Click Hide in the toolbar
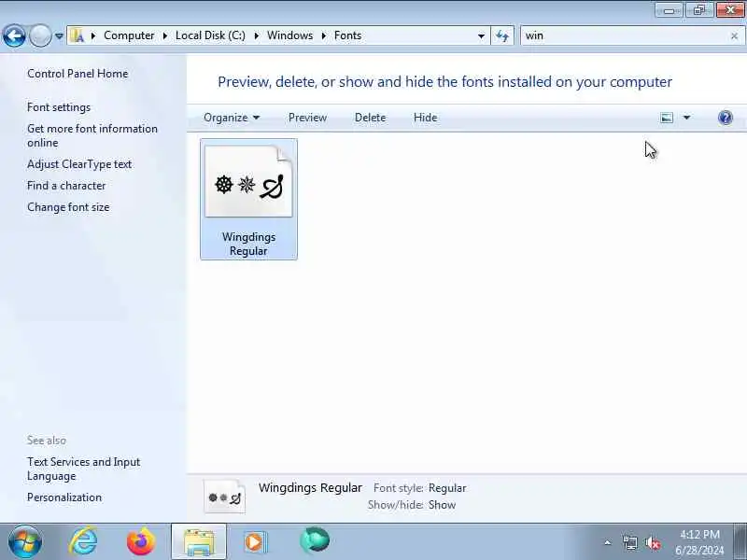Image resolution: width=747 pixels, height=560 pixels. [425, 118]
